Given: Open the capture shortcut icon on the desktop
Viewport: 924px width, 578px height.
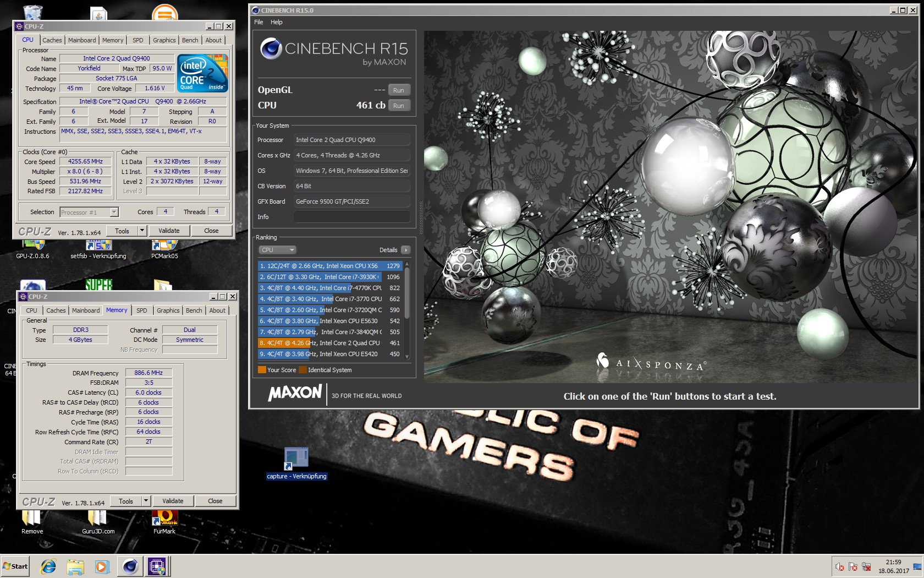Looking at the screenshot, I should (296, 464).
